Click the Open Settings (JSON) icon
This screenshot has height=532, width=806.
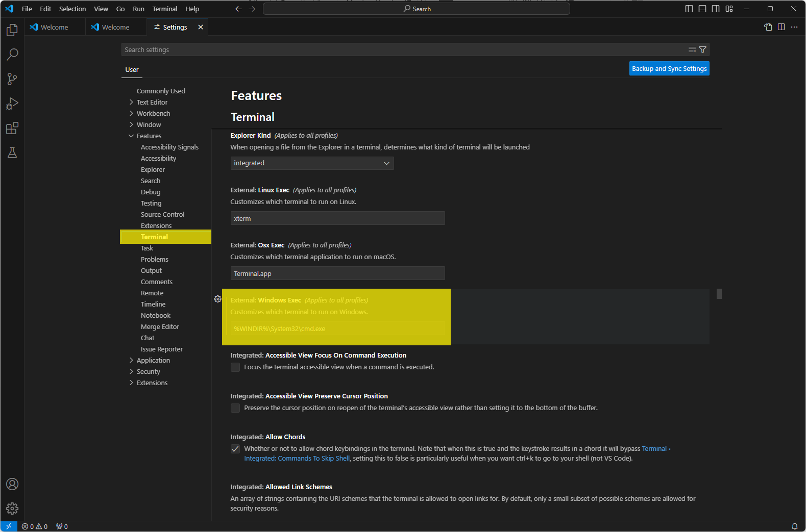768,27
